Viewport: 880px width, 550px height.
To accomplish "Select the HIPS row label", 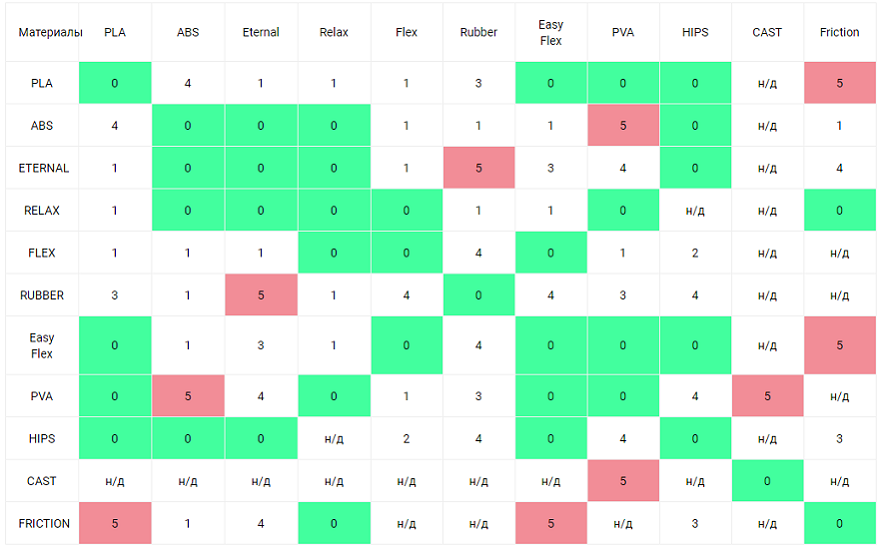I will click(42, 439).
